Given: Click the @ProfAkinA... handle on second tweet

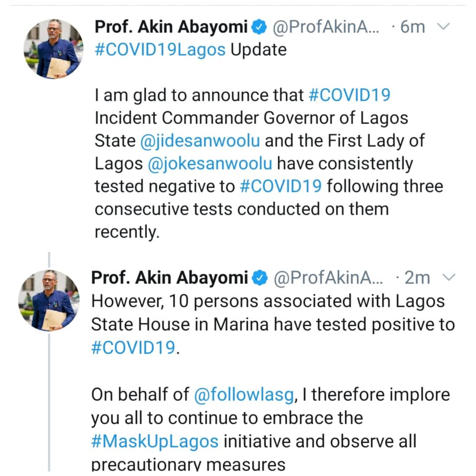Looking at the screenshot, I should point(328,278).
